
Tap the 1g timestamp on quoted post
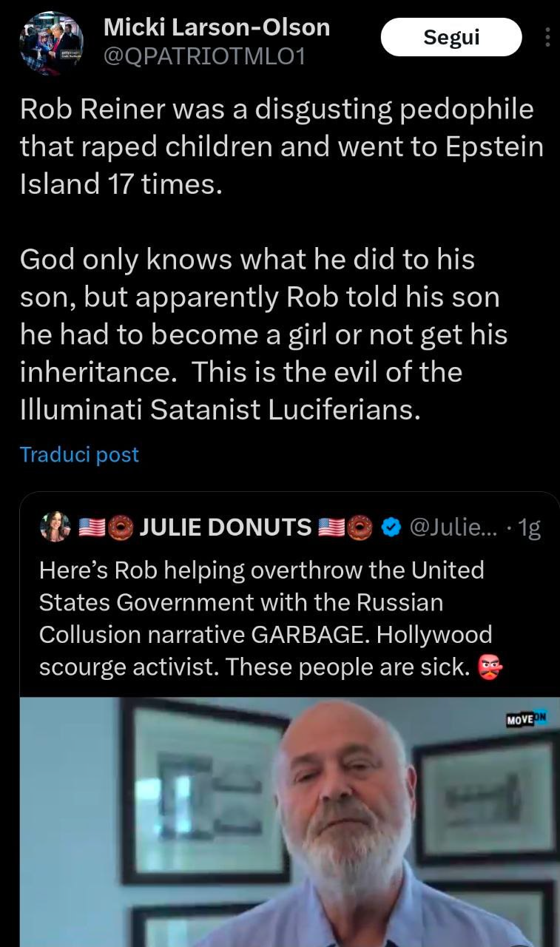point(528,527)
